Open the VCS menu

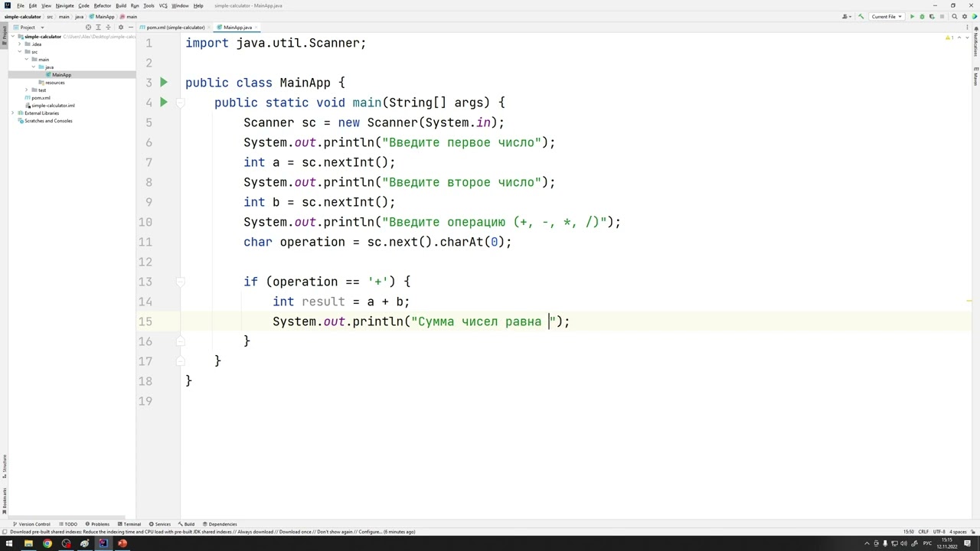[x=163, y=5]
